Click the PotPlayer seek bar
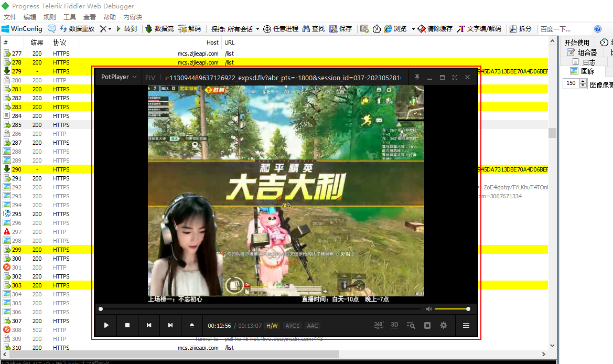The image size is (613, 364). pyautogui.click(x=261, y=309)
